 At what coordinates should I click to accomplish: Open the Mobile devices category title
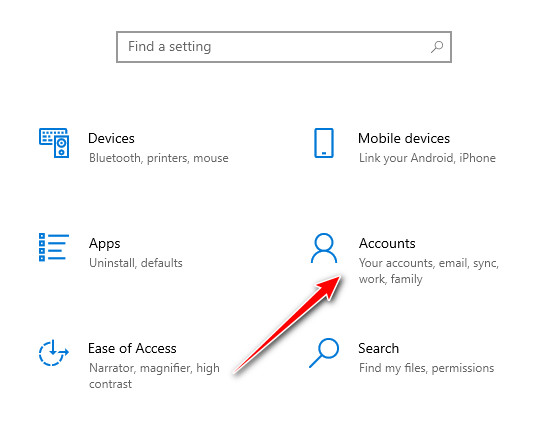(x=404, y=138)
